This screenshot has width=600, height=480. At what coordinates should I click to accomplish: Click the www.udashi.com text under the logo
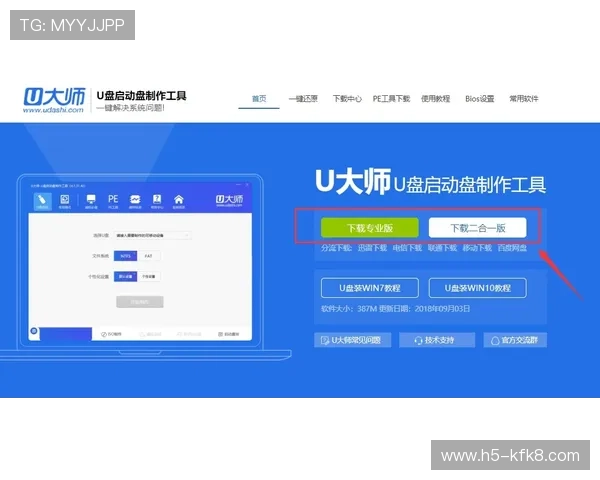(53, 110)
